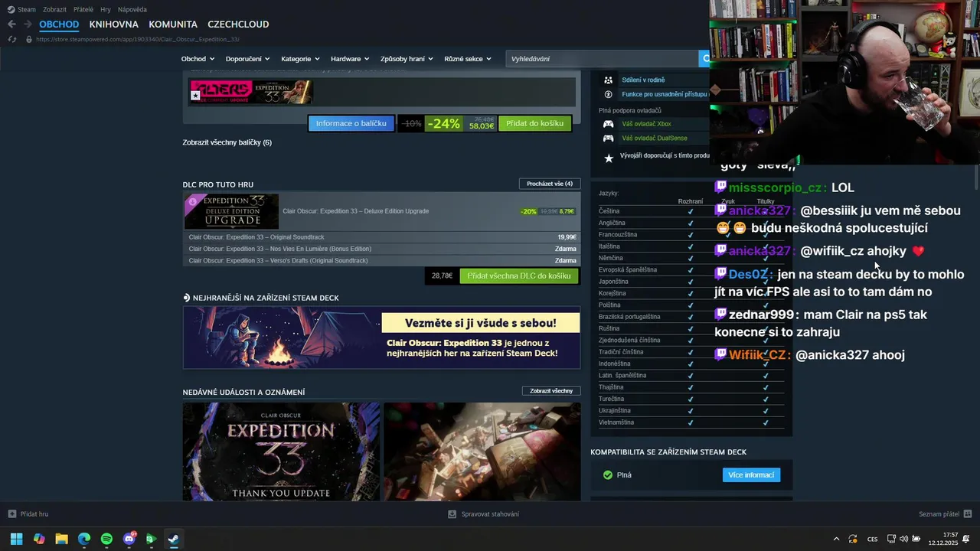Open Verso's Drafts Original Soundtrack row
This screenshot has width=980, height=551.
[382, 260]
